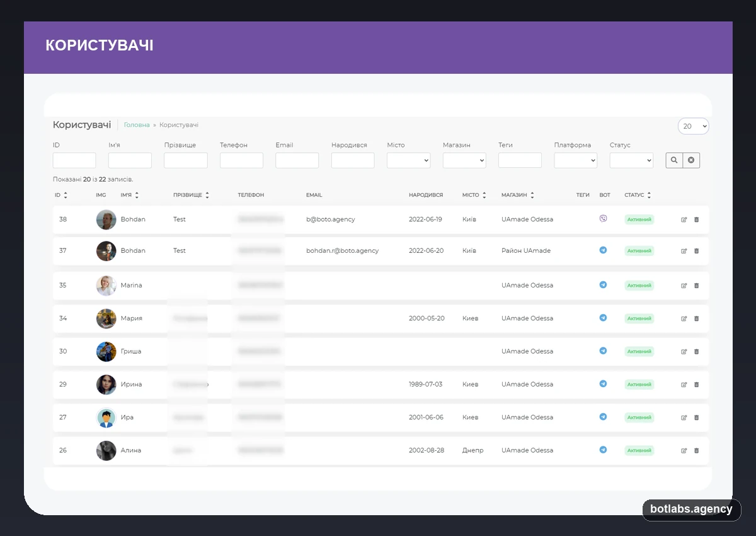Click the store cell Район UAmade

click(x=526, y=251)
